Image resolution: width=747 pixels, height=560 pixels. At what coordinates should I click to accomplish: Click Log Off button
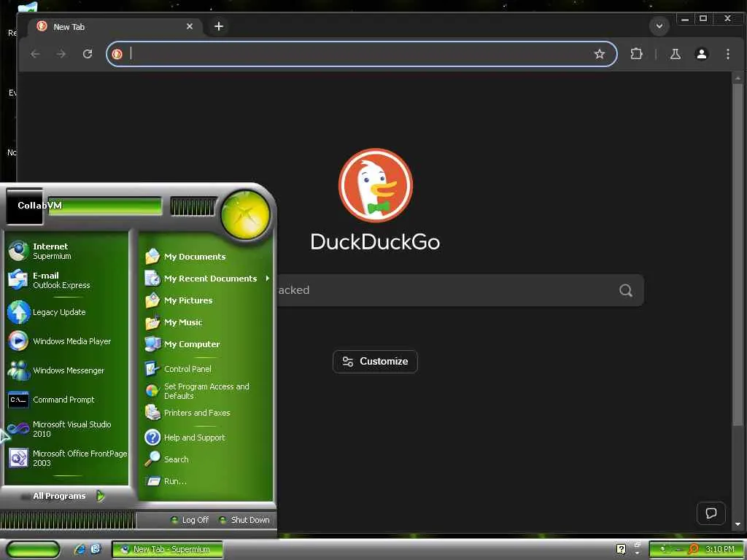click(190, 520)
